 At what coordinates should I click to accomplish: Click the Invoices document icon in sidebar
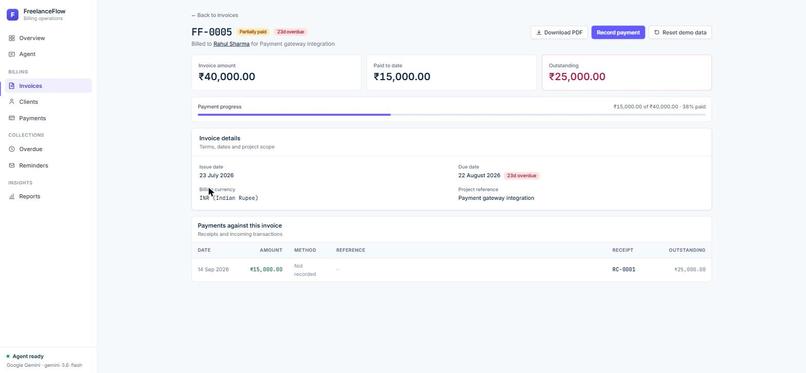(x=12, y=86)
